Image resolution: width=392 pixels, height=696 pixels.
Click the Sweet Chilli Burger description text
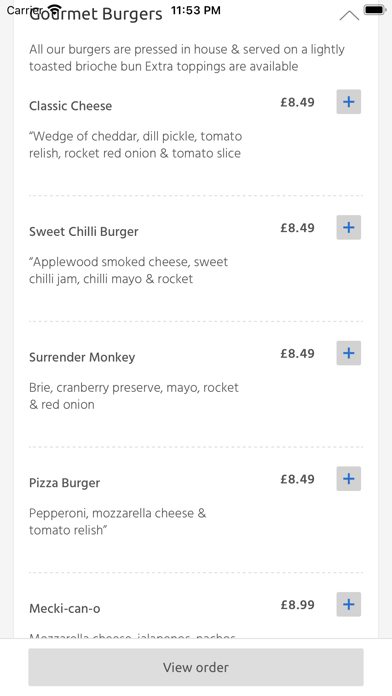128,270
